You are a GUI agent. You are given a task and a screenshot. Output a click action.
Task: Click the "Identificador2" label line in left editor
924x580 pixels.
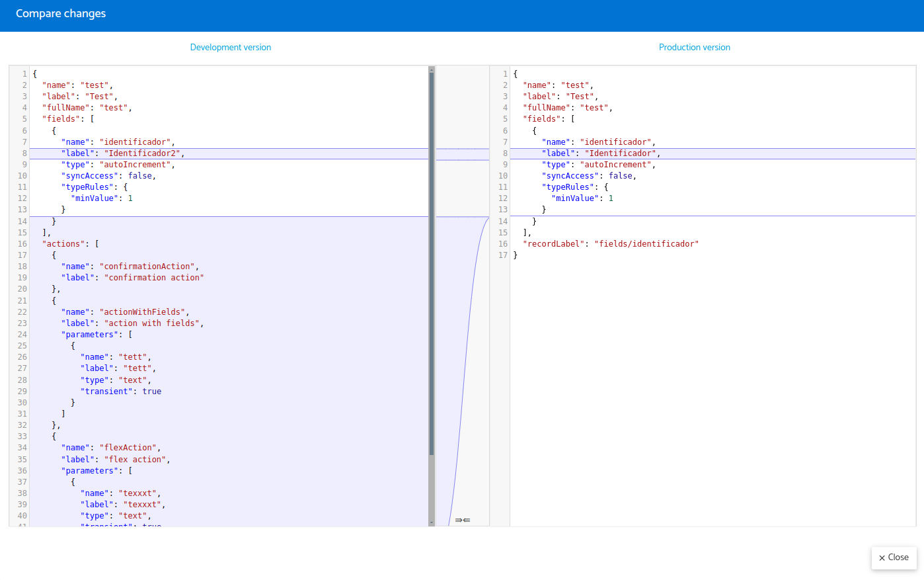(229, 153)
